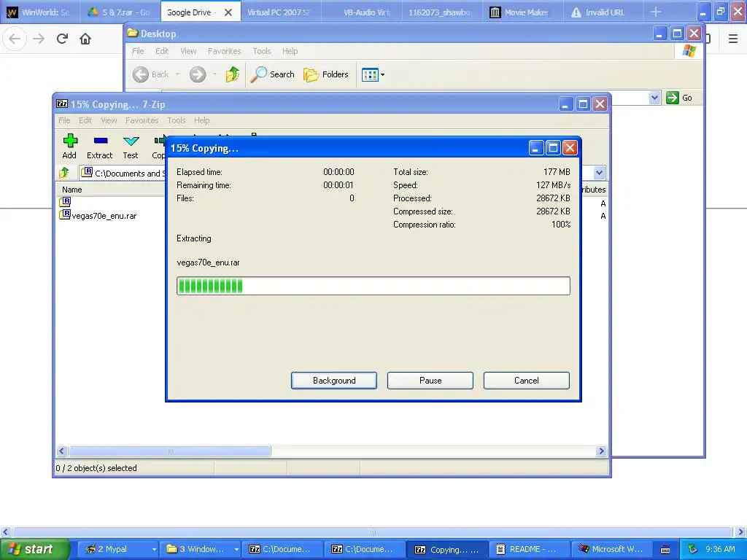Switch to Movie Maker browser tab
Image resolution: width=747 pixels, height=560 pixels.
point(522,12)
